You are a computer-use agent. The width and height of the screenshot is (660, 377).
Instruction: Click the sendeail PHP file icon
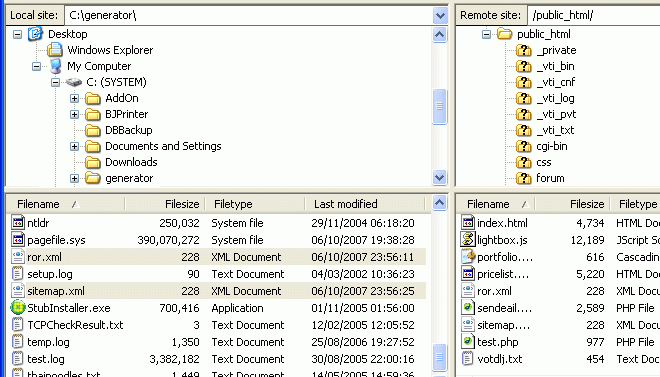click(468, 308)
